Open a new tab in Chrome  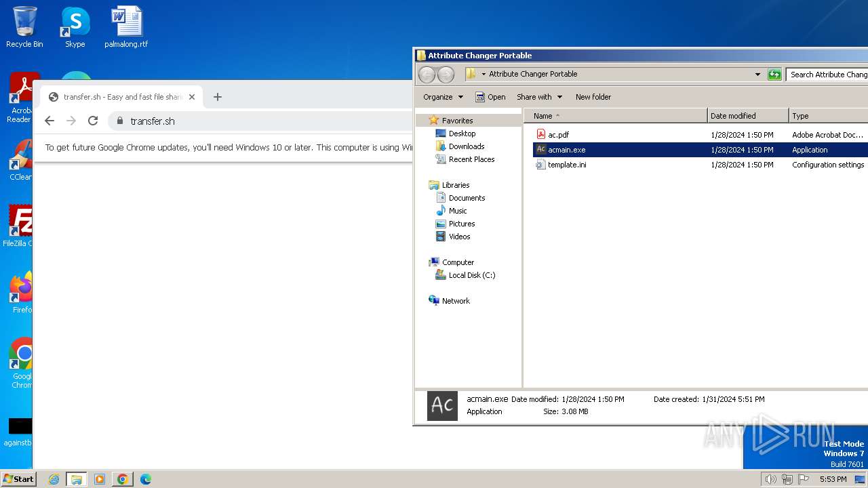[218, 97]
